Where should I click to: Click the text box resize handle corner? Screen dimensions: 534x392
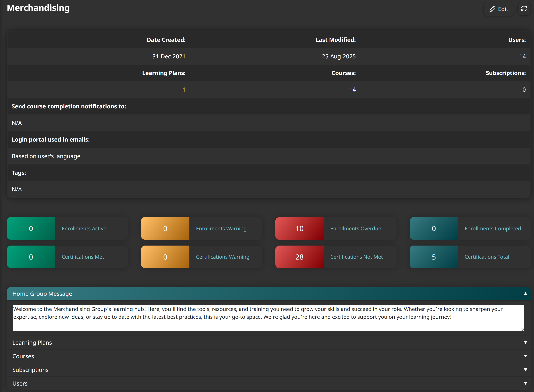point(522,329)
